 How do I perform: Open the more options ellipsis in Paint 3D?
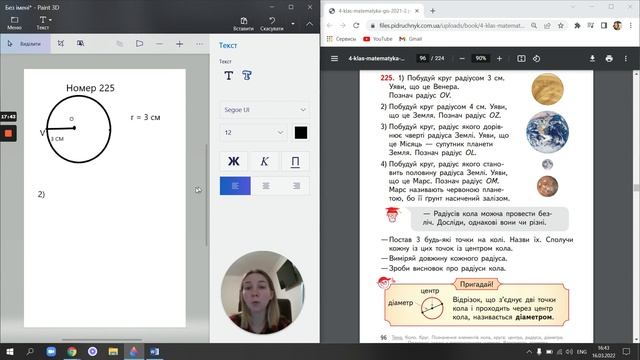pos(199,44)
